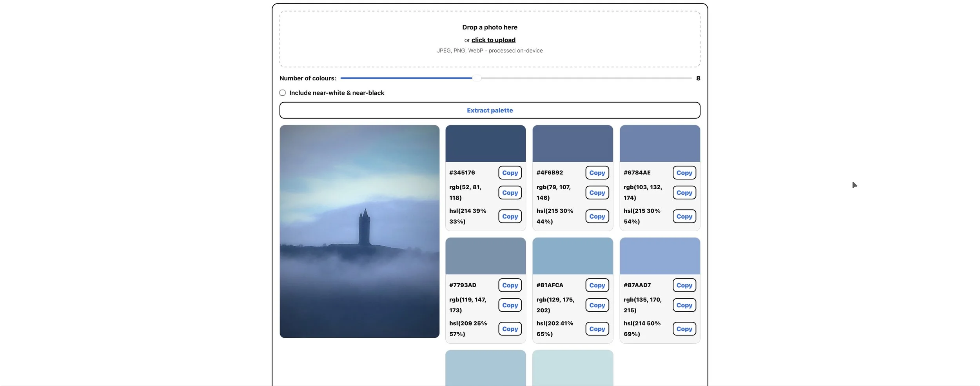Image resolution: width=980 pixels, height=386 pixels.
Task: Click the Number of colours slider track
Action: 516,78
